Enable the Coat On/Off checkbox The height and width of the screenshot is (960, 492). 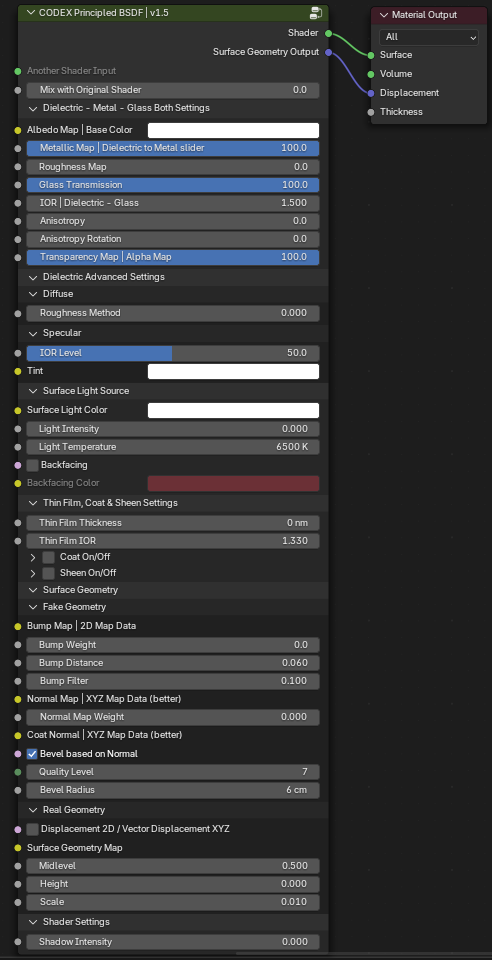click(48, 557)
